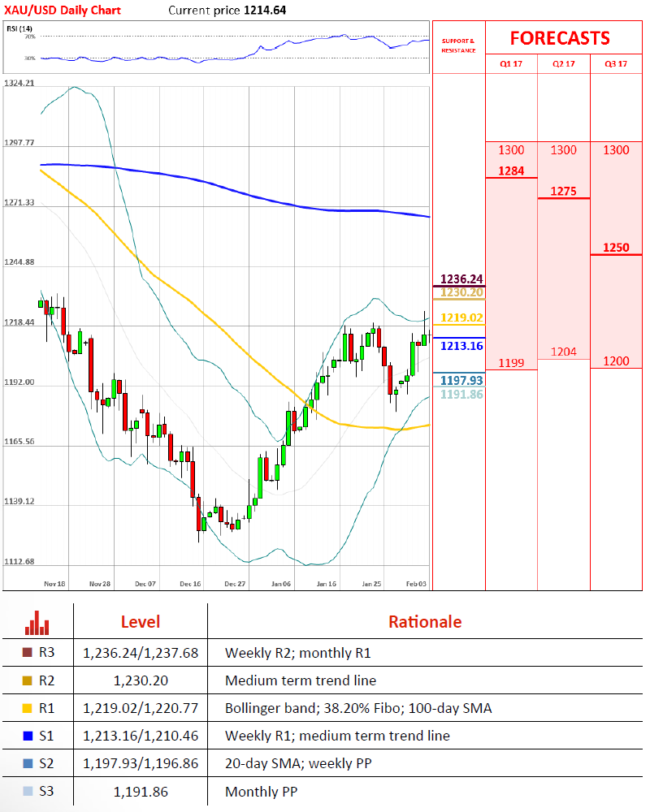The image size is (650, 812).
Task: Click the rationale 'Weekly R1; medium term trend line'
Action: [337, 736]
